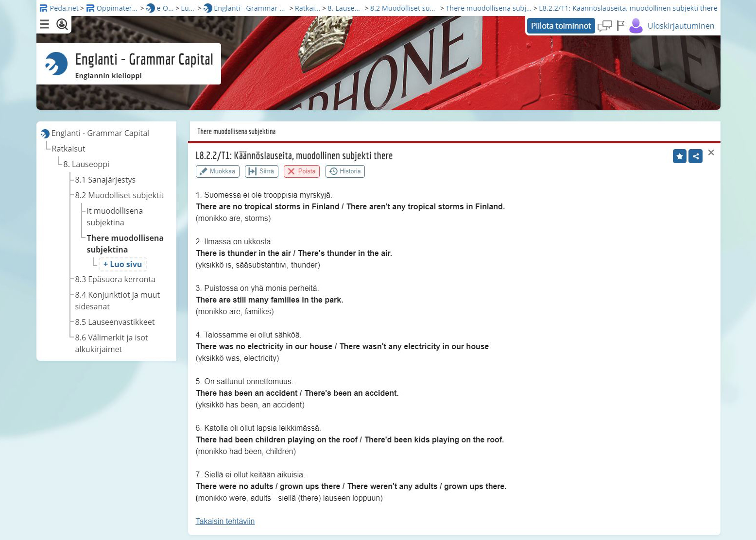Screen dimensions: 756x540
Task: Click the purple user profile icon
Action: coord(636,26)
